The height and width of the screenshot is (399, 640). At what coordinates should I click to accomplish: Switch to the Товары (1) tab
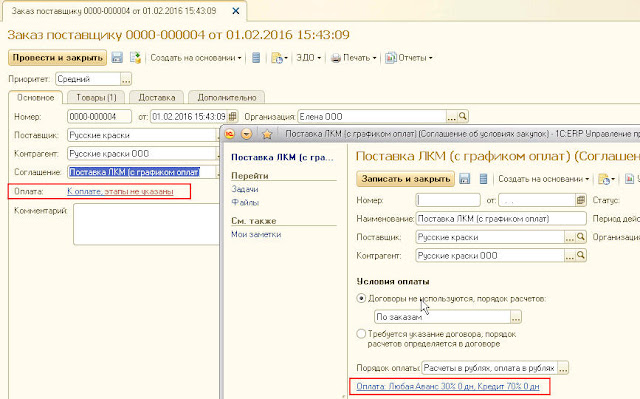pos(96,98)
